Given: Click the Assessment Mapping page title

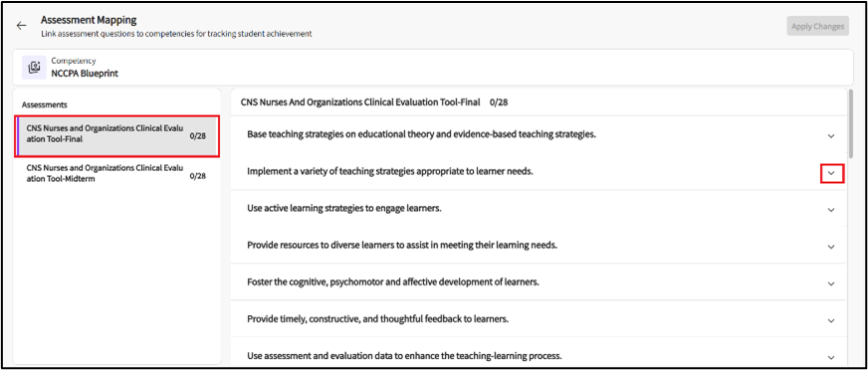Looking at the screenshot, I should (89, 21).
